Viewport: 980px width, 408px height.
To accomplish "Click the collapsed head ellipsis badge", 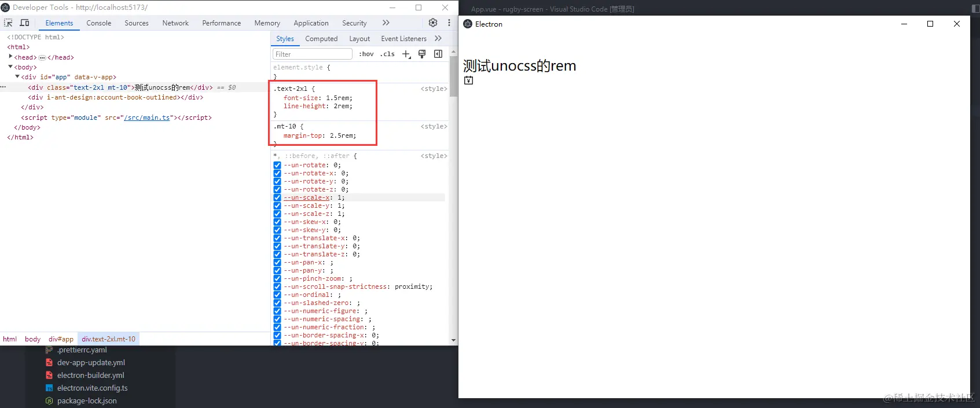I will [x=42, y=57].
